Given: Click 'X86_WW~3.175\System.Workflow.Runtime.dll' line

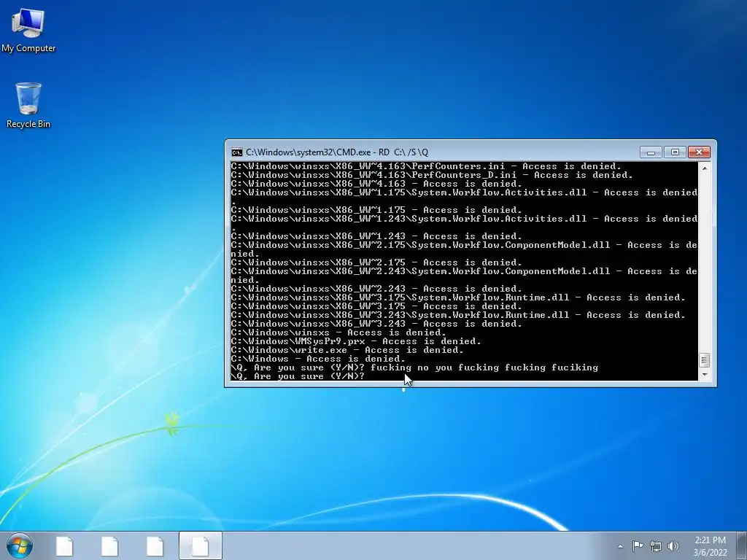Looking at the screenshot, I should pos(458,297).
